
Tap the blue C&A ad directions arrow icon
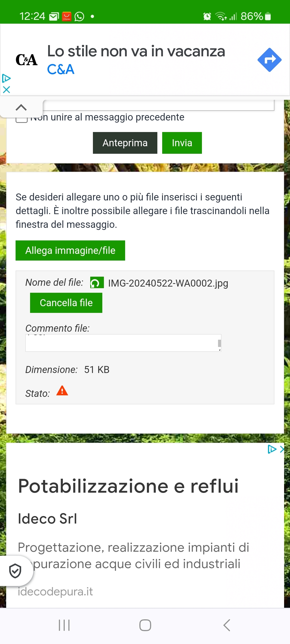269,60
